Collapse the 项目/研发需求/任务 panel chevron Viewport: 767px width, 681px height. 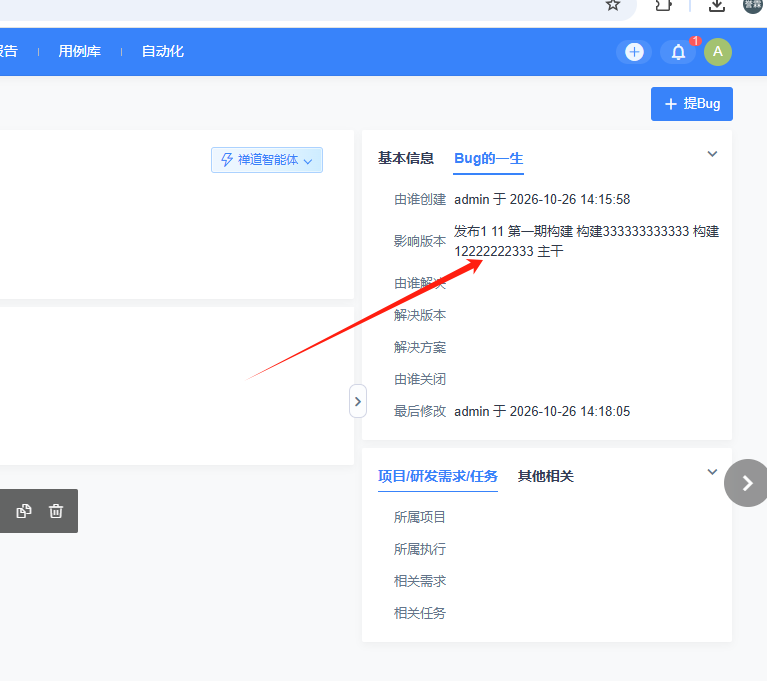click(x=712, y=472)
